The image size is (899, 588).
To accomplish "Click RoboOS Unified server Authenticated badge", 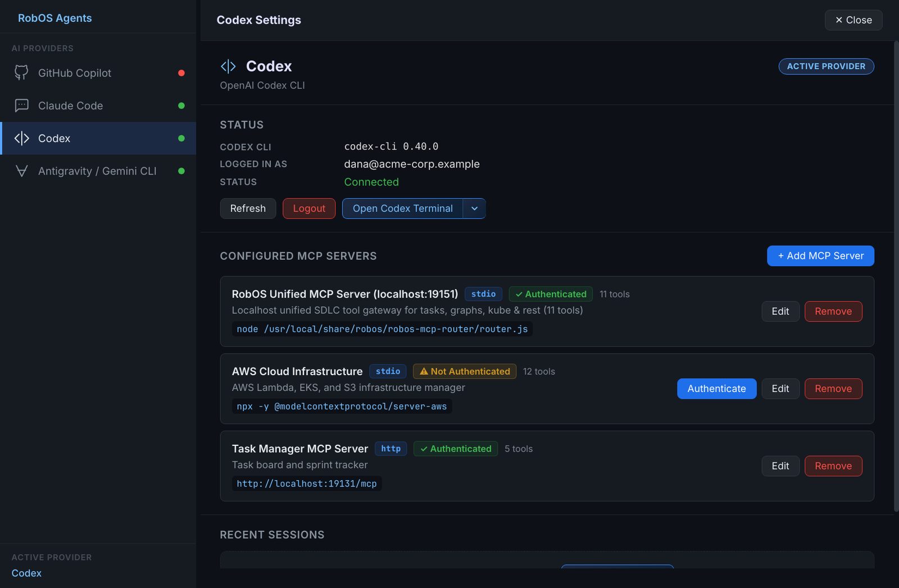I will 551,294.
